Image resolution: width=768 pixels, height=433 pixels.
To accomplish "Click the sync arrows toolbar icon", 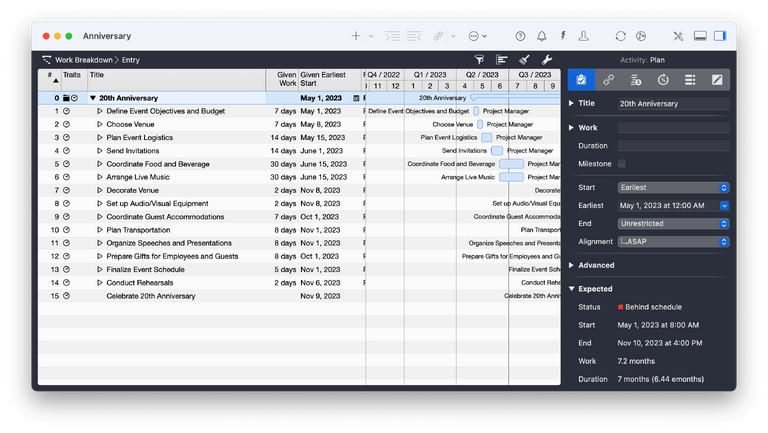I will tap(620, 36).
